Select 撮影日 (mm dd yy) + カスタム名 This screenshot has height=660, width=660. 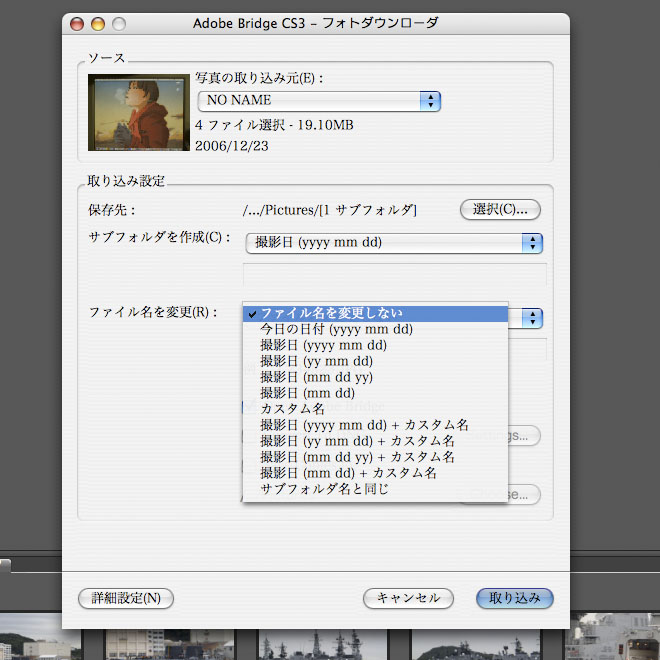[x=375, y=457]
